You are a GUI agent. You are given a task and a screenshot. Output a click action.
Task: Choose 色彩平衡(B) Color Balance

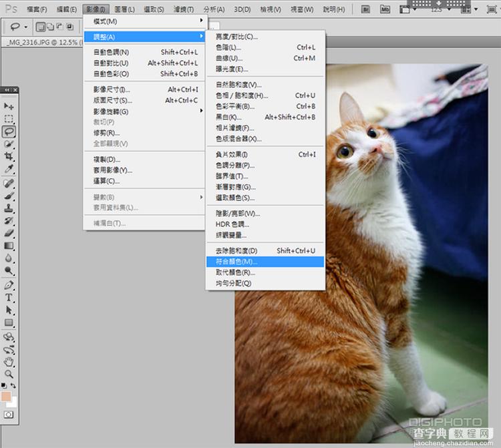[x=265, y=106]
